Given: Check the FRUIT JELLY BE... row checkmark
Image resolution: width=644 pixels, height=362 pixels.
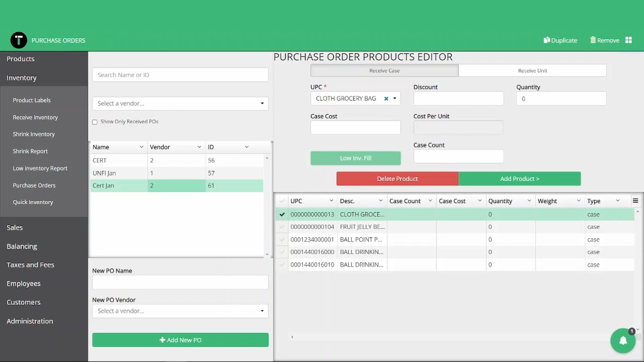Looking at the screenshot, I should [x=282, y=227].
